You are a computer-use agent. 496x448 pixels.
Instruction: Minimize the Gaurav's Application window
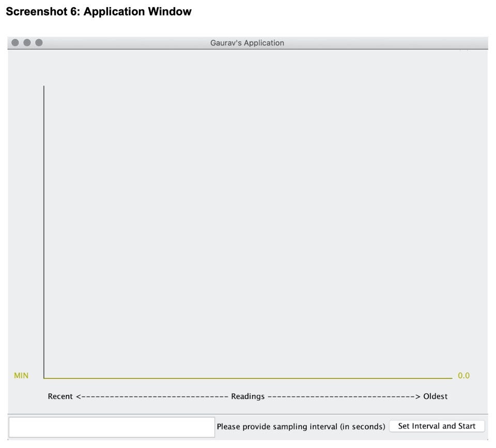(27, 42)
